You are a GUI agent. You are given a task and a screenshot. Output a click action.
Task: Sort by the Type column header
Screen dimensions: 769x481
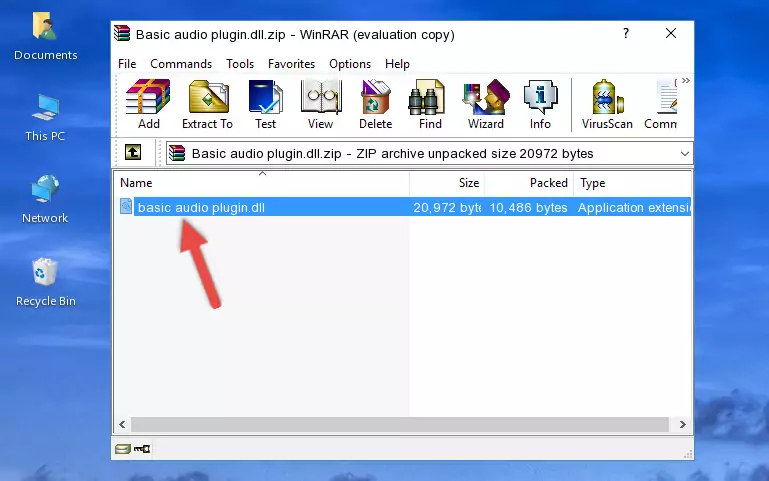[x=632, y=183]
